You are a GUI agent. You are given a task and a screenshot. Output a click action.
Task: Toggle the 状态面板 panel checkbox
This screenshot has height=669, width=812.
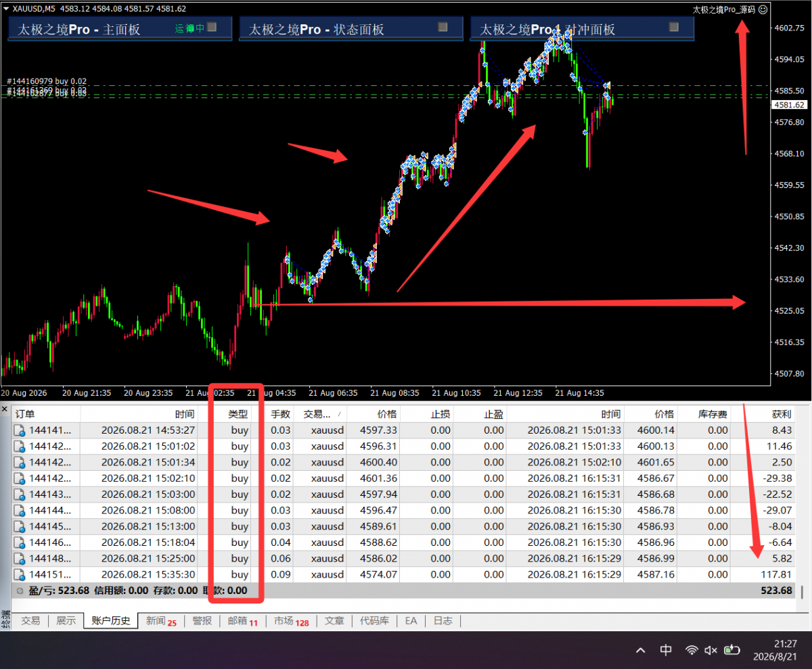[443, 27]
